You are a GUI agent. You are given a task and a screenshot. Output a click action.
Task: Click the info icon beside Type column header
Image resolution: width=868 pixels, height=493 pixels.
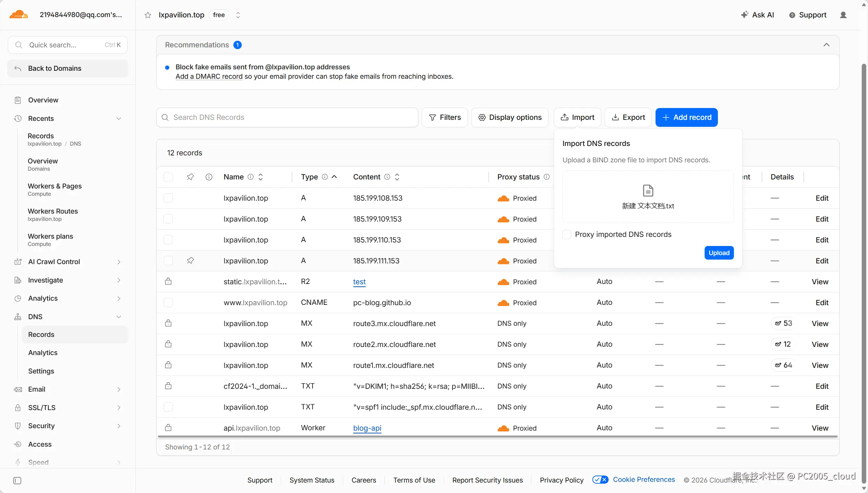click(325, 177)
